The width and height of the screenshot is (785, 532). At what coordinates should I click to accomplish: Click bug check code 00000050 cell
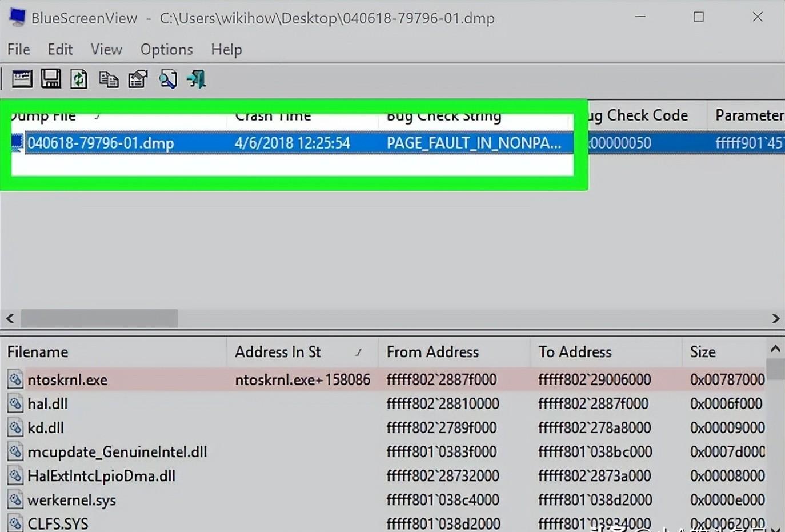620,143
